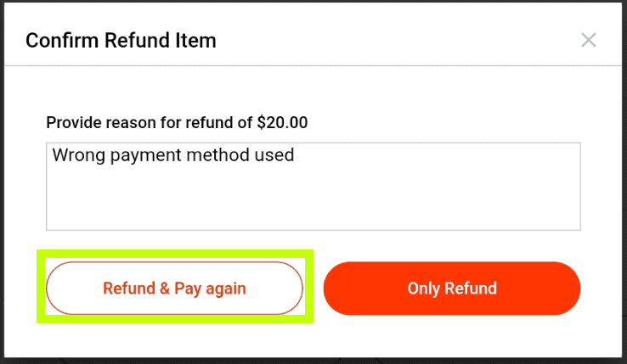Click the word "Only" on the orange button

coord(424,288)
